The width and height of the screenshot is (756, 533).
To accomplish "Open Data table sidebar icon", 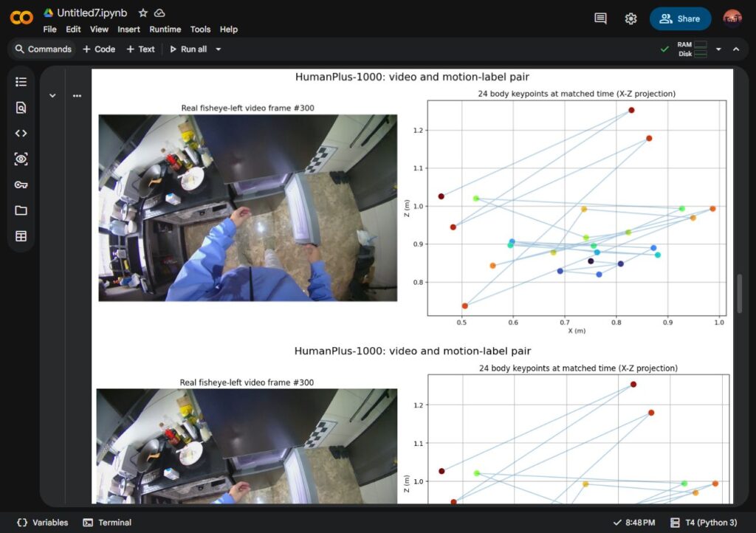I will (x=21, y=236).
